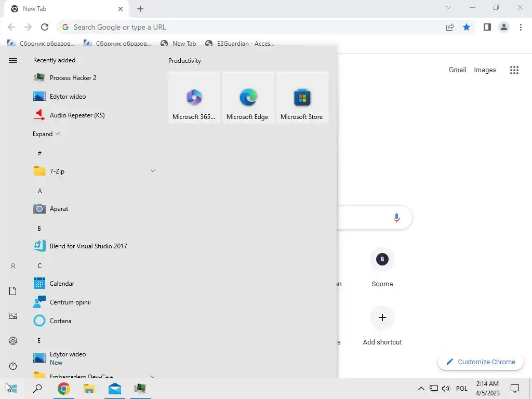Open the Start menu hamburger icon

coord(13,60)
